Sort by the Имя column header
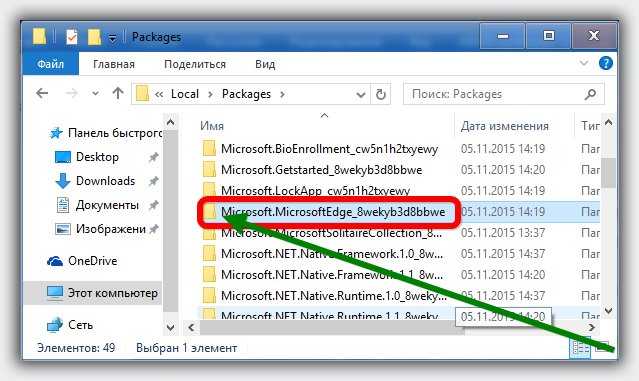The height and width of the screenshot is (381, 639). click(x=212, y=126)
